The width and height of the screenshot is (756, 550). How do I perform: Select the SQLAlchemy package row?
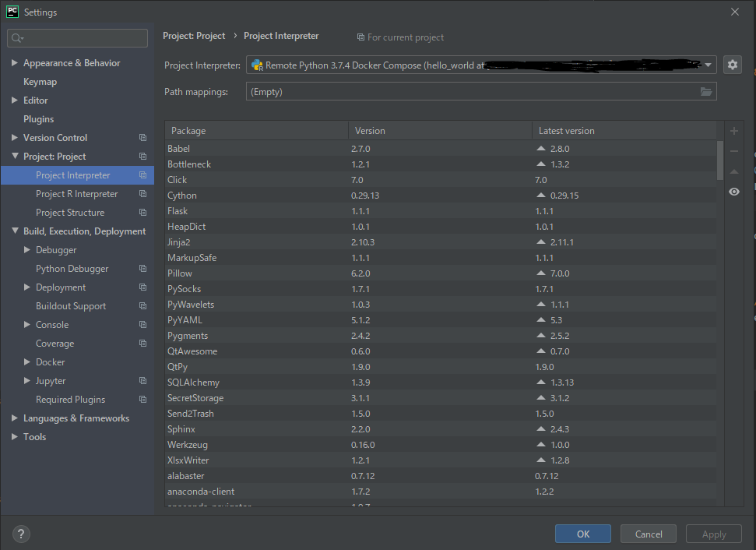pos(441,382)
